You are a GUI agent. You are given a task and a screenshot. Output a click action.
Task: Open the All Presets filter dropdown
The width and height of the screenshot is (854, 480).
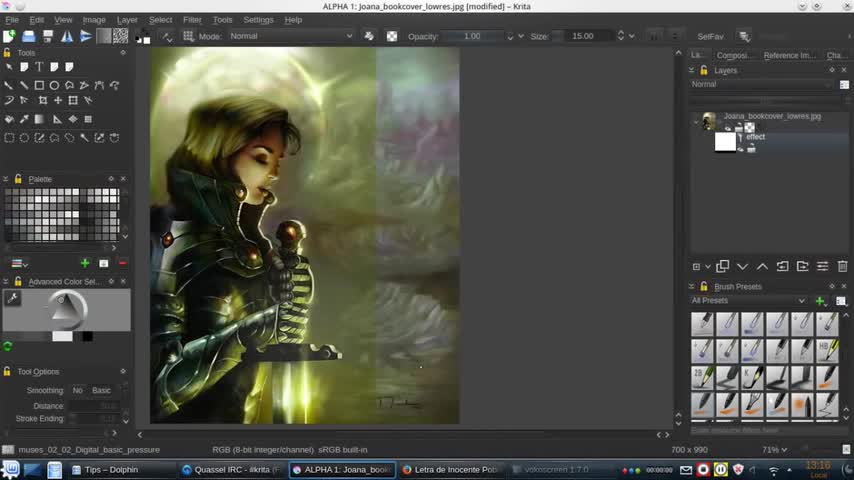(x=748, y=301)
